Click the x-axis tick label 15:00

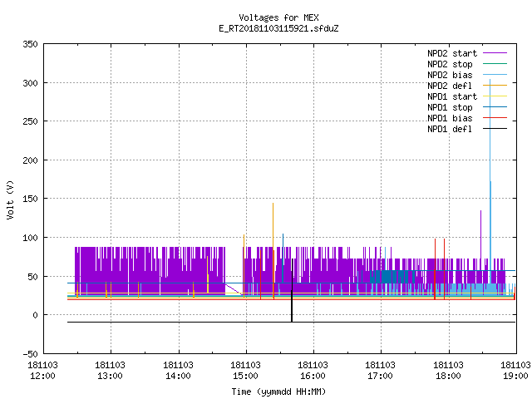pos(246,377)
